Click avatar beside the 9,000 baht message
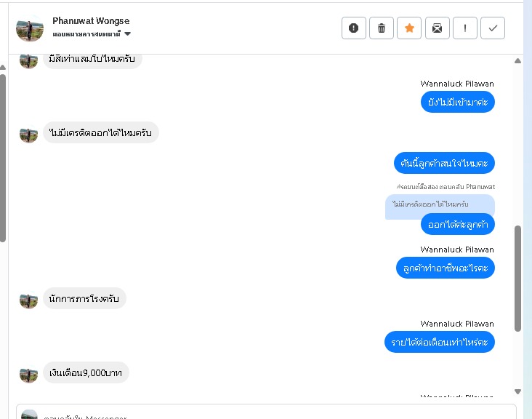532x419 pixels. (x=29, y=374)
